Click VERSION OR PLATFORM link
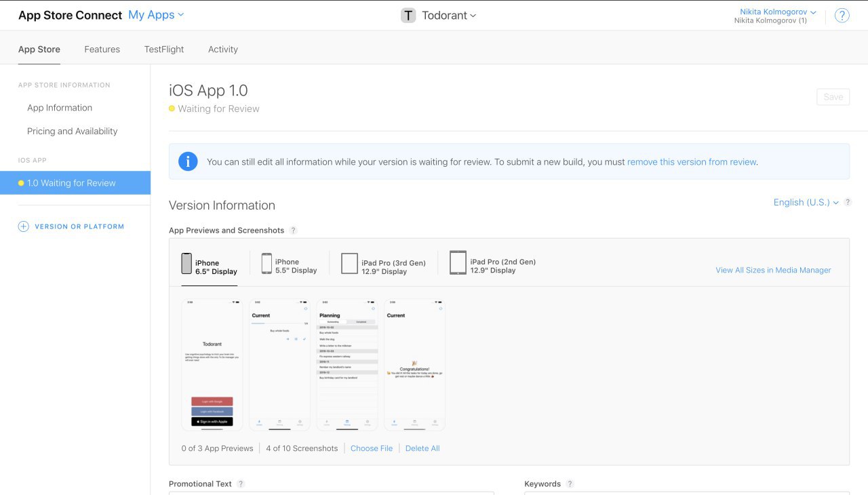The height and width of the screenshot is (495, 868). (x=79, y=226)
